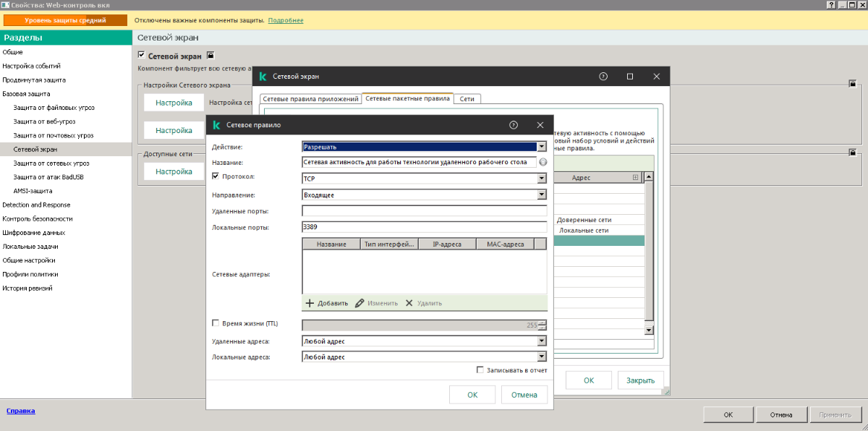This screenshot has height=431, width=868.
Task: Open the Сети tab
Action: 467,98
